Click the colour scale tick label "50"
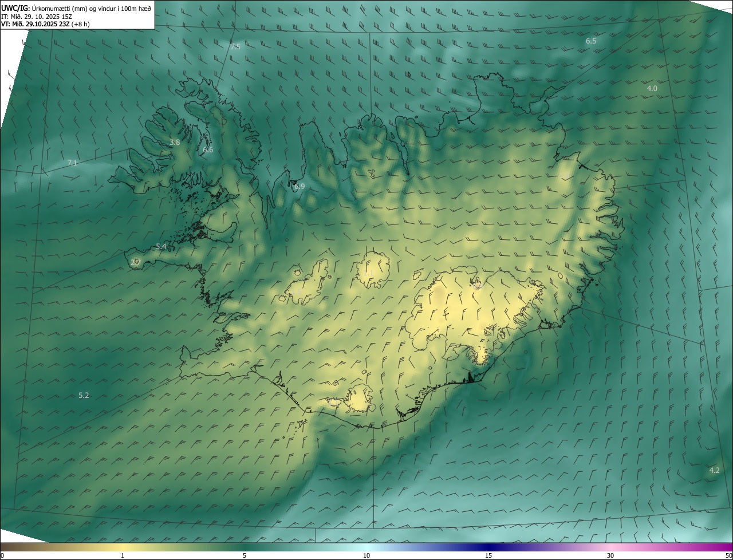The height and width of the screenshot is (560, 733). point(728,555)
